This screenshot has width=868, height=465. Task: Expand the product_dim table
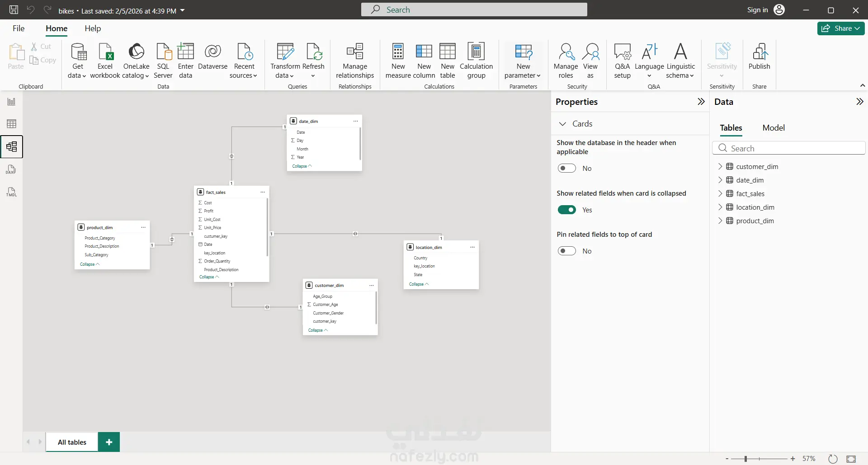click(x=720, y=221)
